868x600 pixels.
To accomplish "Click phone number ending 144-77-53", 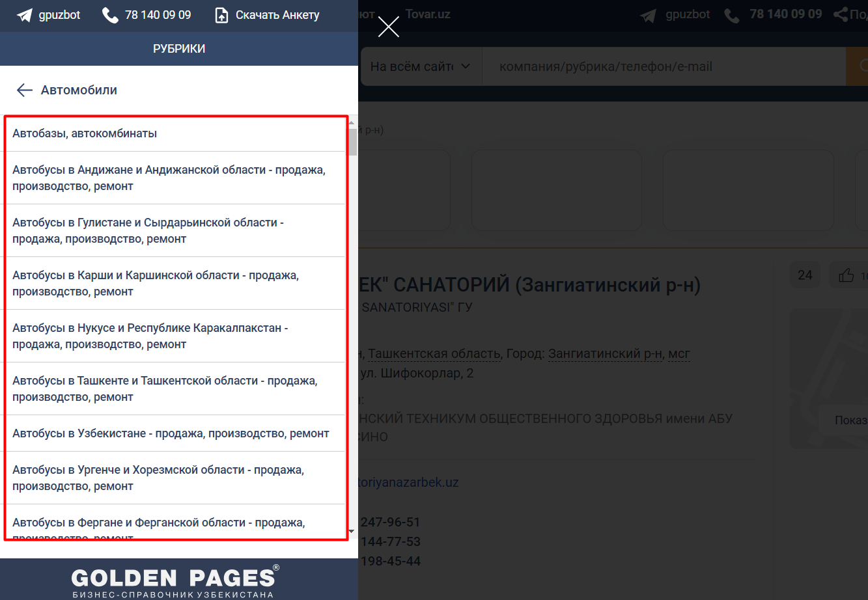I will pyautogui.click(x=390, y=541).
